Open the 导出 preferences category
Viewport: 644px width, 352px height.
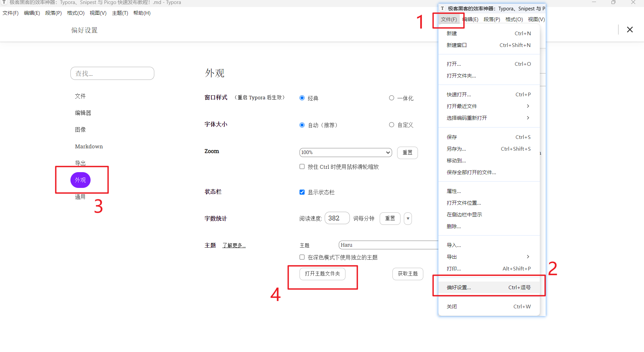point(80,163)
